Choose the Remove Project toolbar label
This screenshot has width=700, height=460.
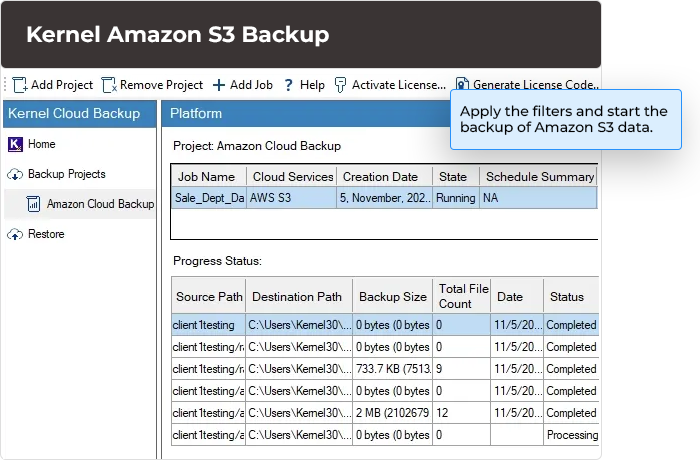[161, 85]
